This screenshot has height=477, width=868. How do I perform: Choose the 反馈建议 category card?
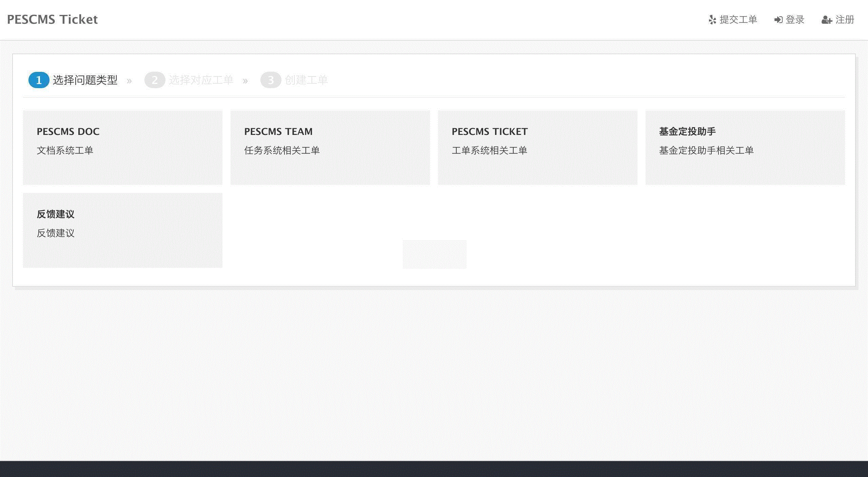[x=122, y=230]
